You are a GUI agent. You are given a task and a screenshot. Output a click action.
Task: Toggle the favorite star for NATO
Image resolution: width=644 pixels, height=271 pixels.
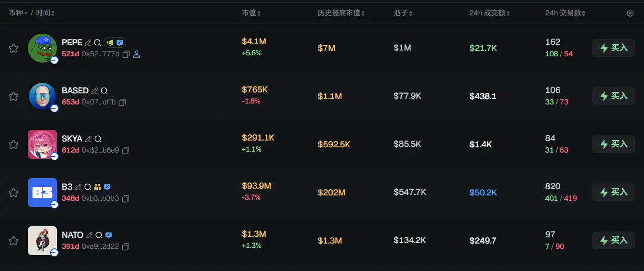click(13, 241)
